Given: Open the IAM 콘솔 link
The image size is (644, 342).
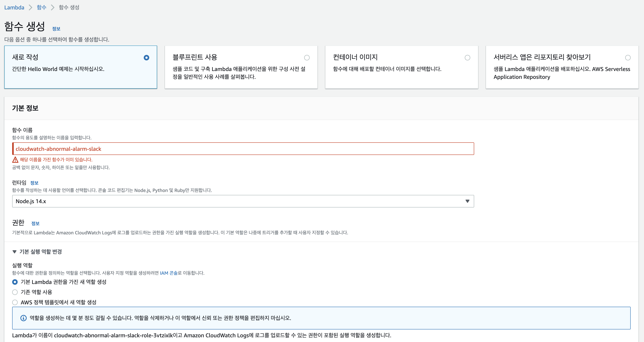Looking at the screenshot, I should click(168, 273).
